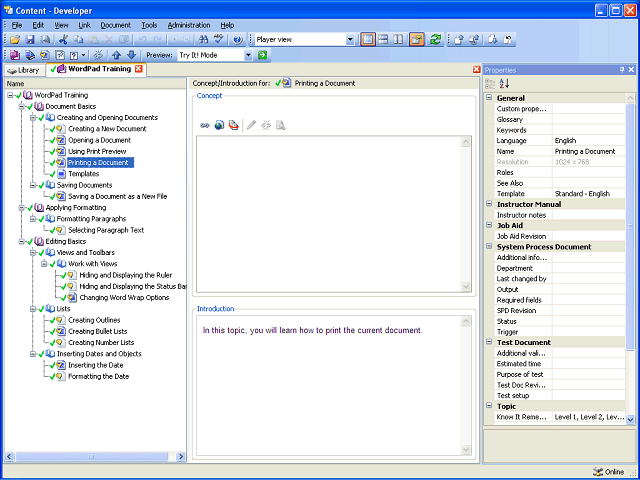
Task: Click the green Refresh arrows icon
Action: 436,40
